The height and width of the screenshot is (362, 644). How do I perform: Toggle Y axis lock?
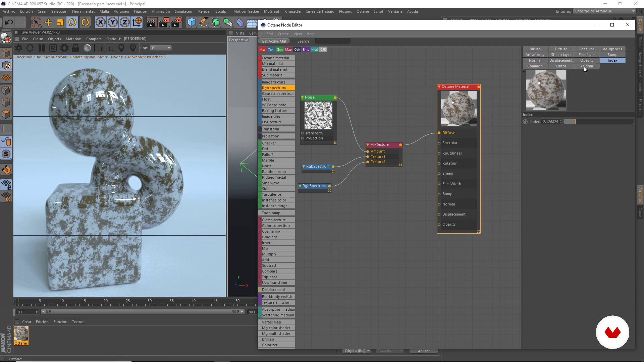click(113, 22)
